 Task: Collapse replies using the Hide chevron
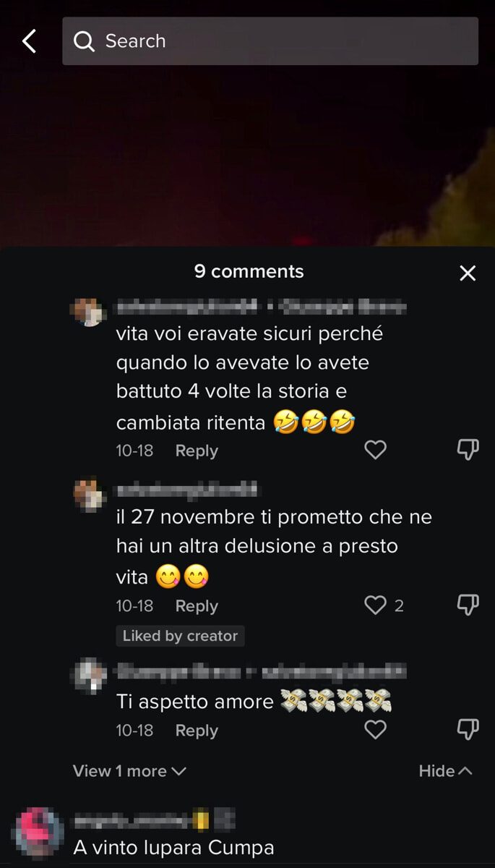click(x=445, y=771)
